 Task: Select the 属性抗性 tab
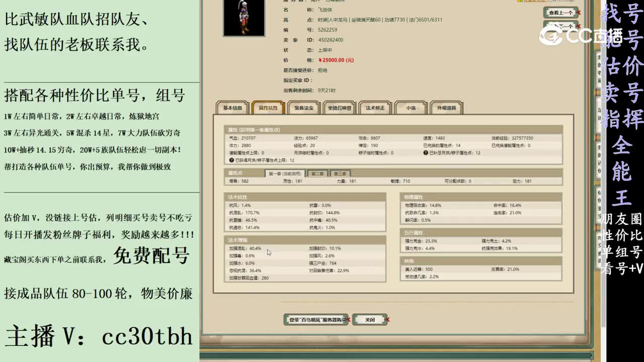pyautogui.click(x=268, y=108)
